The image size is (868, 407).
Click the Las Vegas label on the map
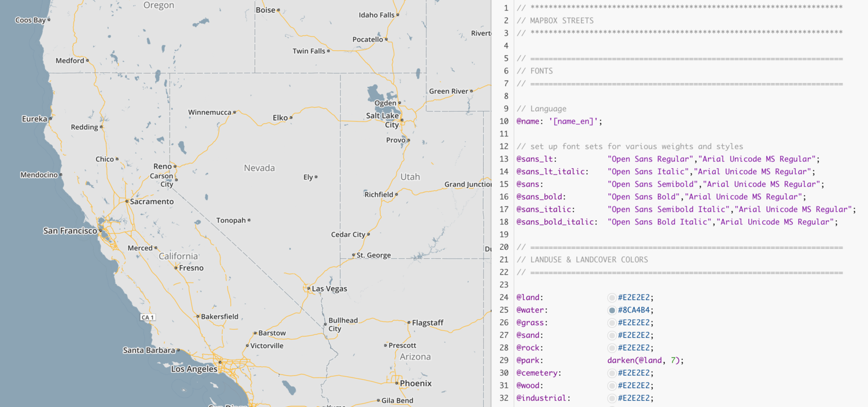329,288
